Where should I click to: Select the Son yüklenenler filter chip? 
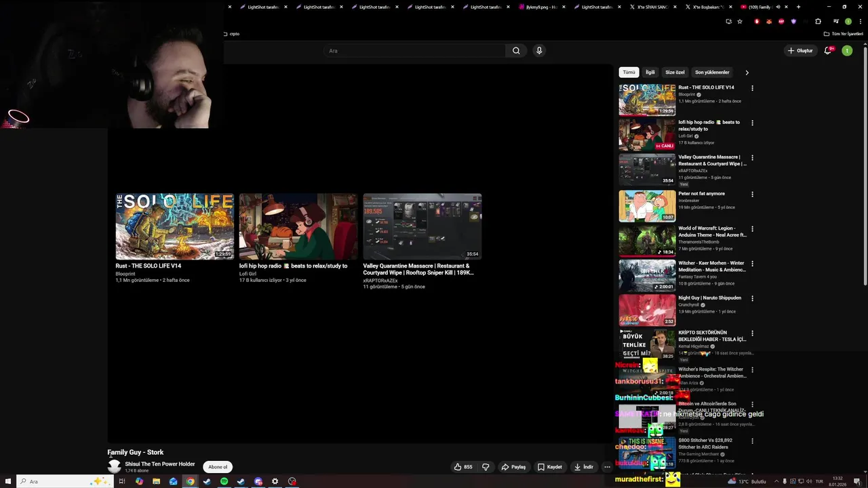tap(712, 73)
